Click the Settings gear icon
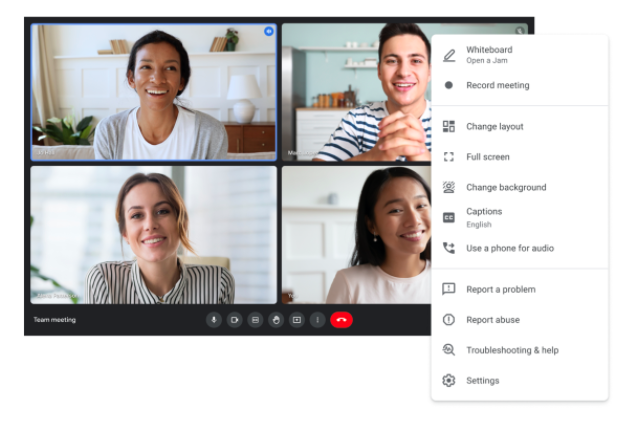 pyautogui.click(x=449, y=380)
